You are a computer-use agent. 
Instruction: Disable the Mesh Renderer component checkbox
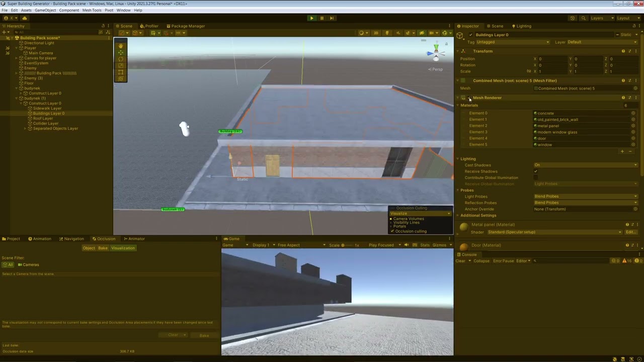[x=469, y=98]
